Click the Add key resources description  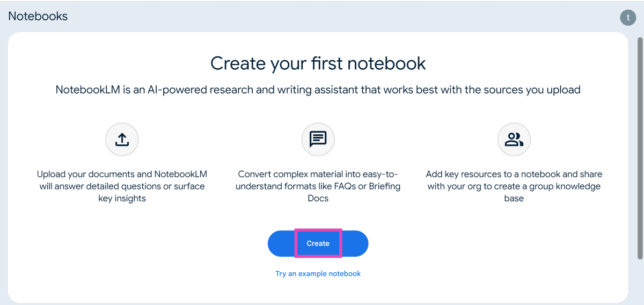click(514, 186)
